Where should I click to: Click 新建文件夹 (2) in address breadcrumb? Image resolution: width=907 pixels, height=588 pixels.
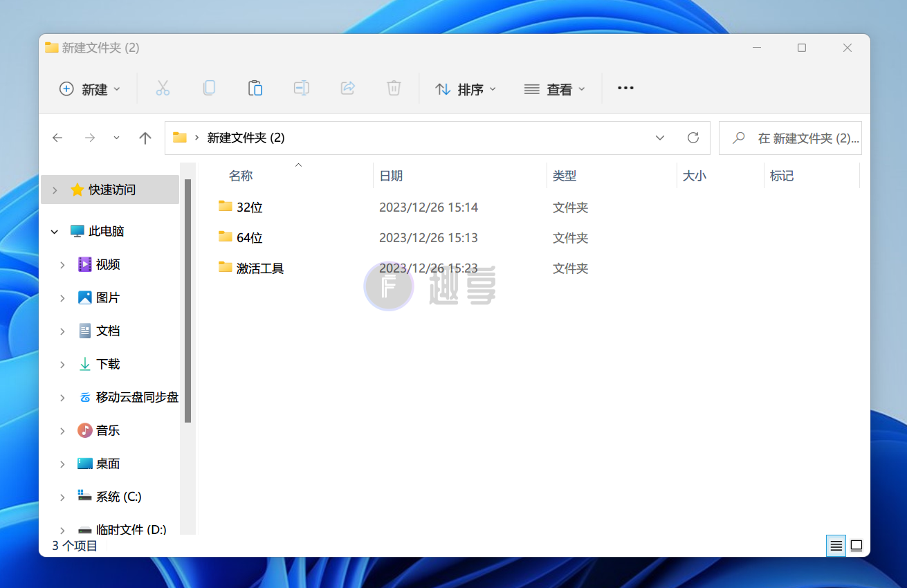click(246, 138)
